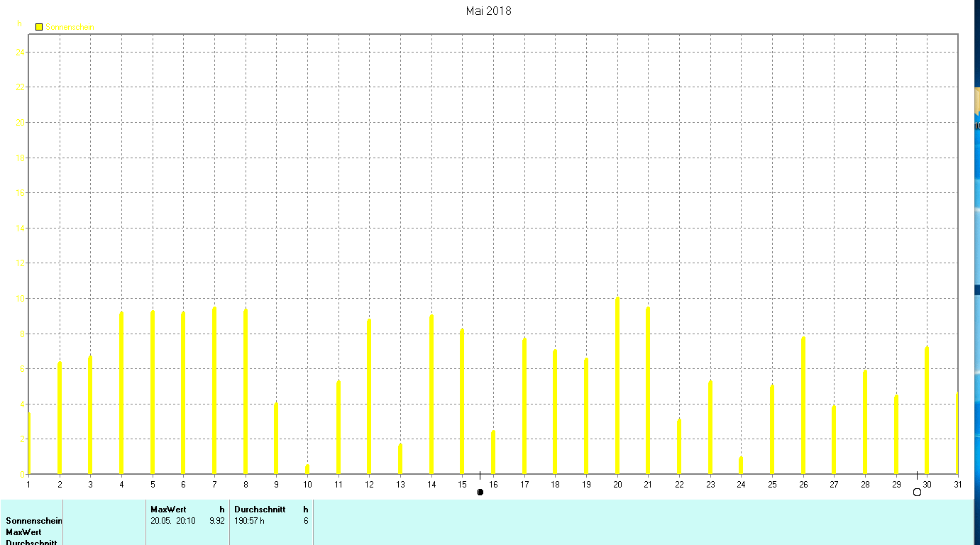Click the average value cell 6

(306, 521)
